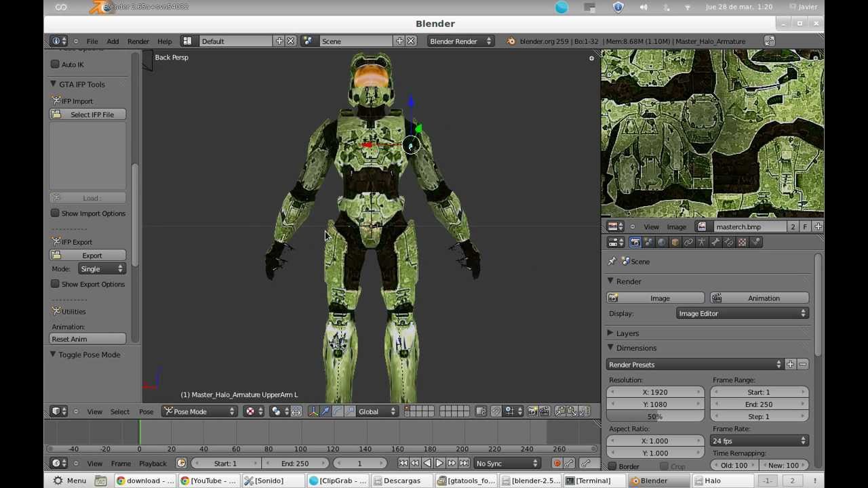
Task: Open the No Sync playback dropdown
Action: click(507, 464)
